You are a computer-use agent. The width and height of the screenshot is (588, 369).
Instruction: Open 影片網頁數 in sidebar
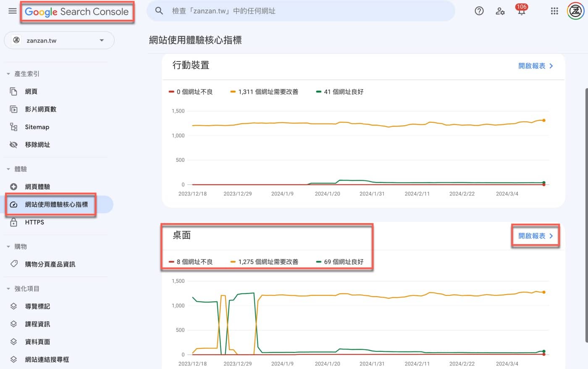coord(41,109)
